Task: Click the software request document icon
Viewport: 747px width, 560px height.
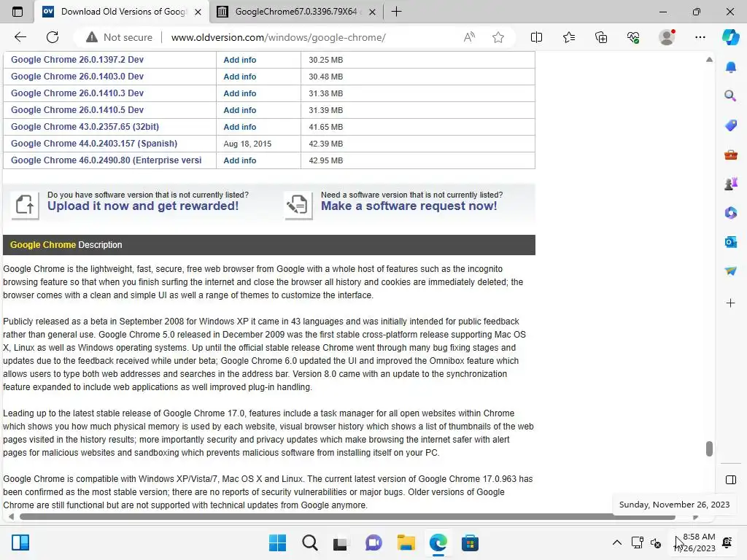Action: (x=298, y=205)
